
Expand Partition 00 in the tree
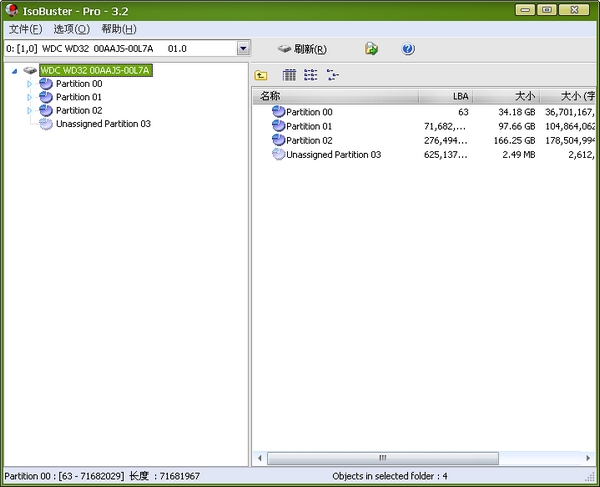[x=29, y=84]
